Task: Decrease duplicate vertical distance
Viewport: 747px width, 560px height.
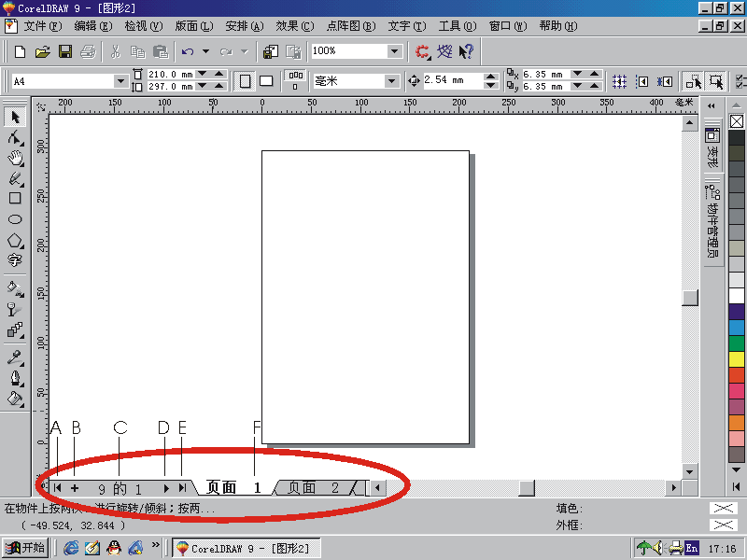Action: pyautogui.click(x=577, y=86)
